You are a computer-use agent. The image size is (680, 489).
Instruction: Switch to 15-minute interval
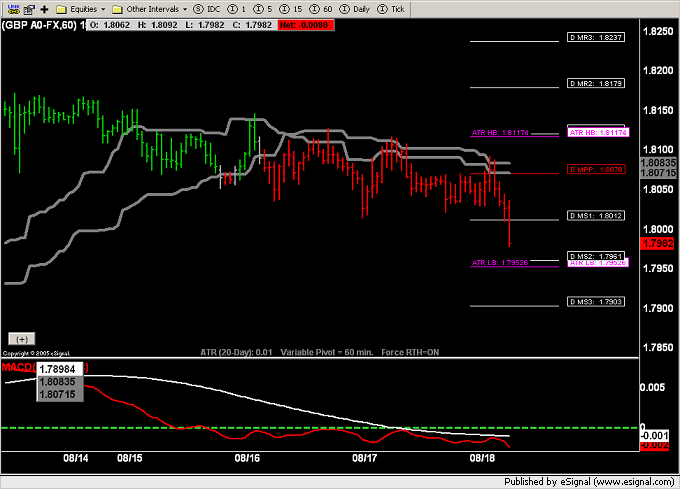tap(291, 9)
